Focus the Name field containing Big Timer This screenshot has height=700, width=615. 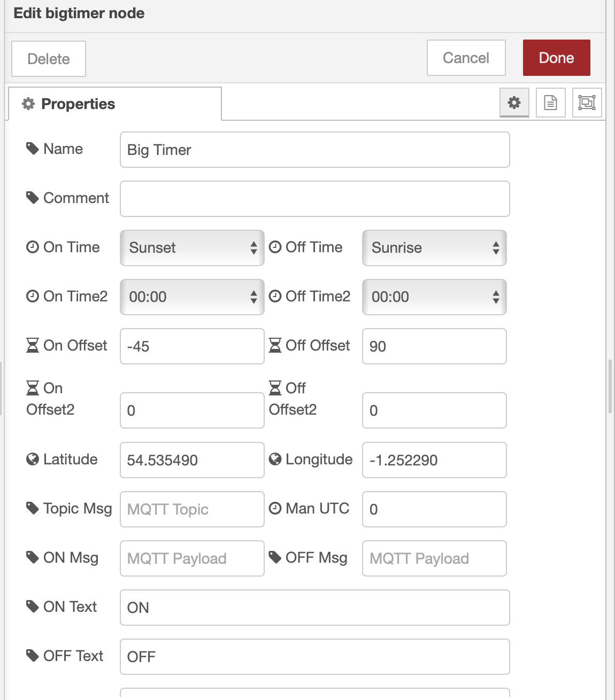click(314, 150)
